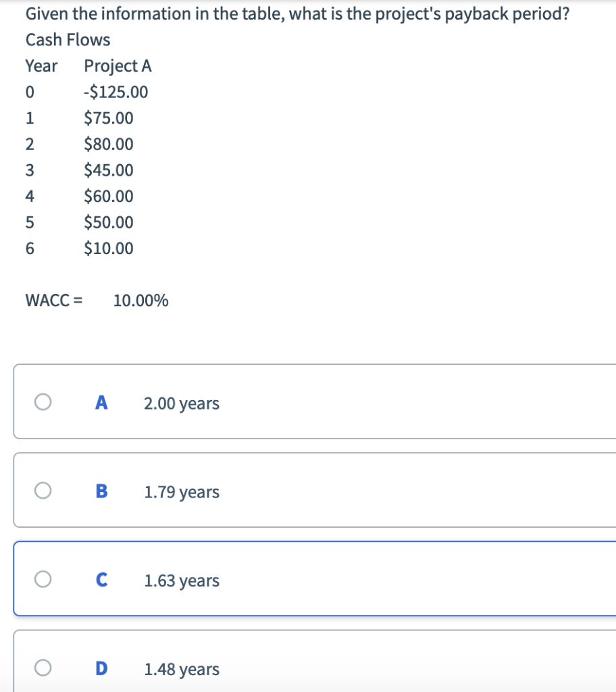Click the -$125.00 initial cash flow value
The width and height of the screenshot is (616, 692).
point(116,91)
